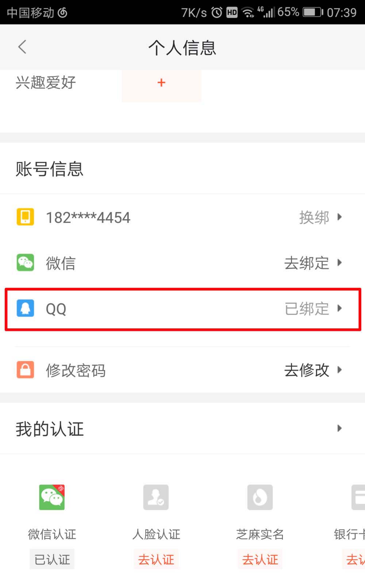The height and width of the screenshot is (588, 365).
Task: Select the masked phone number 182****4454
Action: pos(88,218)
